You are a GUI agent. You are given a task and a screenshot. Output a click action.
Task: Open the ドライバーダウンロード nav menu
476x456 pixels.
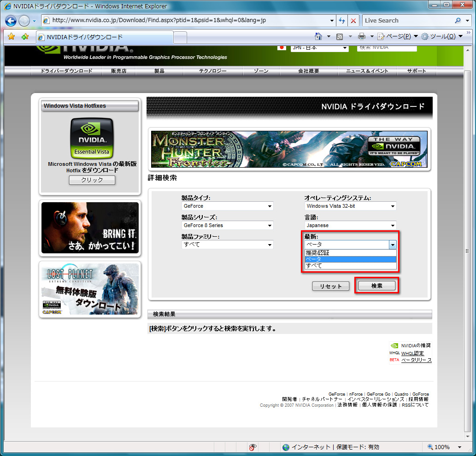66,71
